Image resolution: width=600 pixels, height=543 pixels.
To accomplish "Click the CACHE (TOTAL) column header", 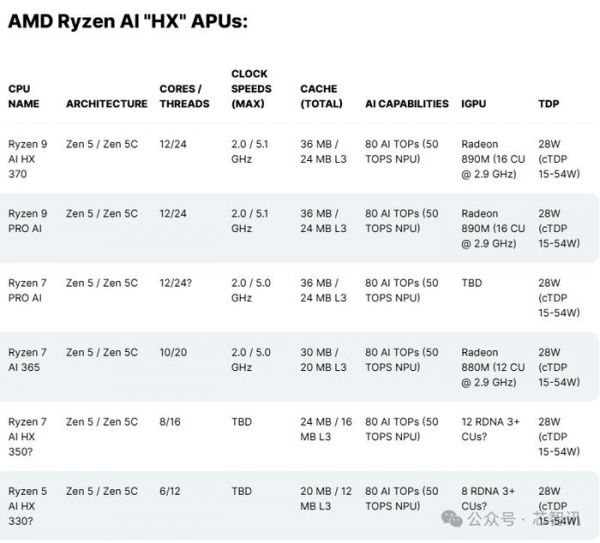I will click(321, 96).
